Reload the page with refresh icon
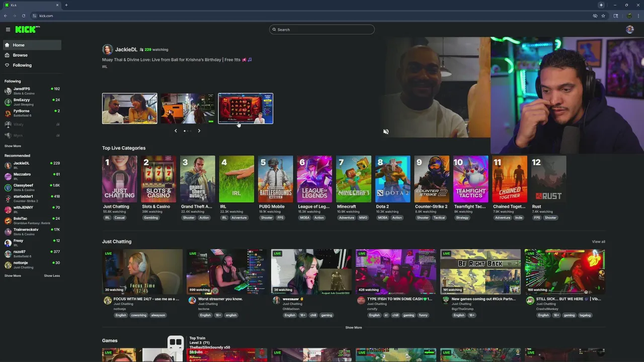Screen dimensions: 644x362 click(x=24, y=16)
